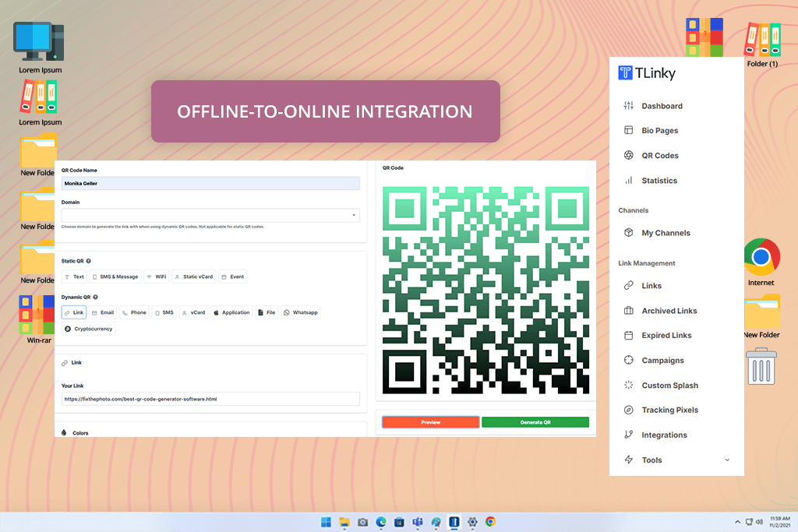Select SMS dynamic QR type
798x532 pixels.
[x=164, y=312]
